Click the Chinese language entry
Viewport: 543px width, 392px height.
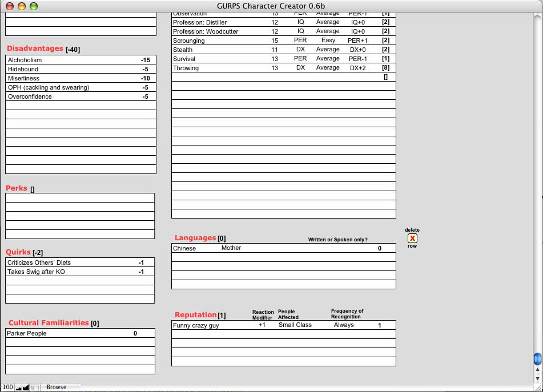[x=184, y=248]
